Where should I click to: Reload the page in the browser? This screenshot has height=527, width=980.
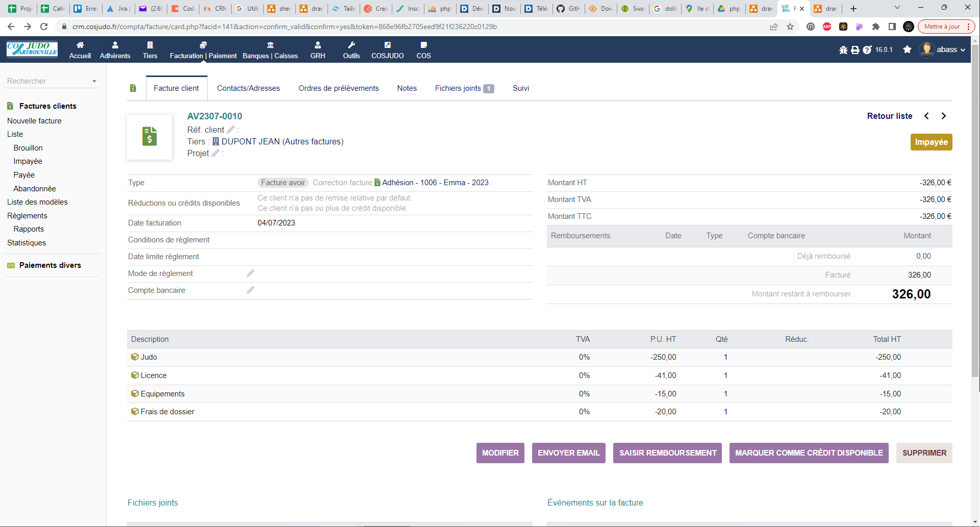point(44,27)
